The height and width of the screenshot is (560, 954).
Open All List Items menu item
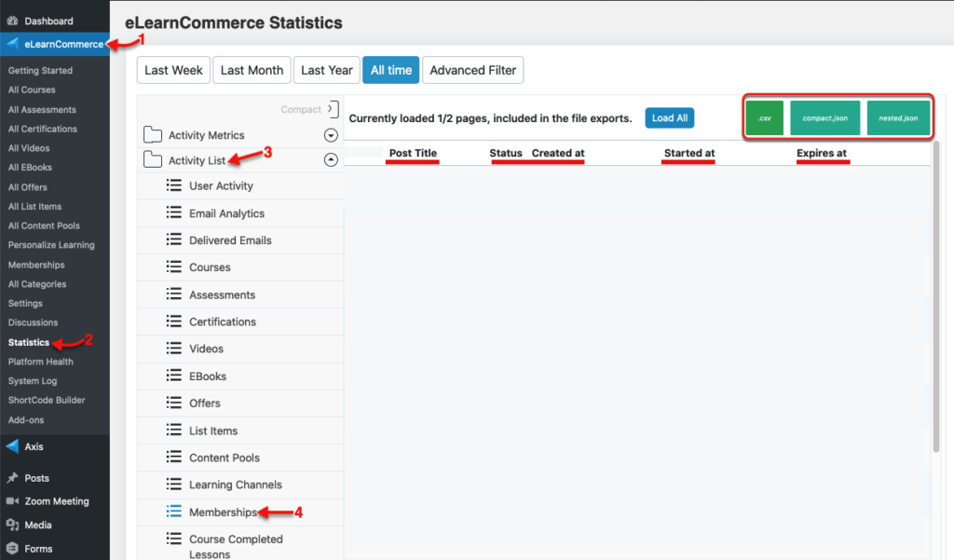click(34, 206)
